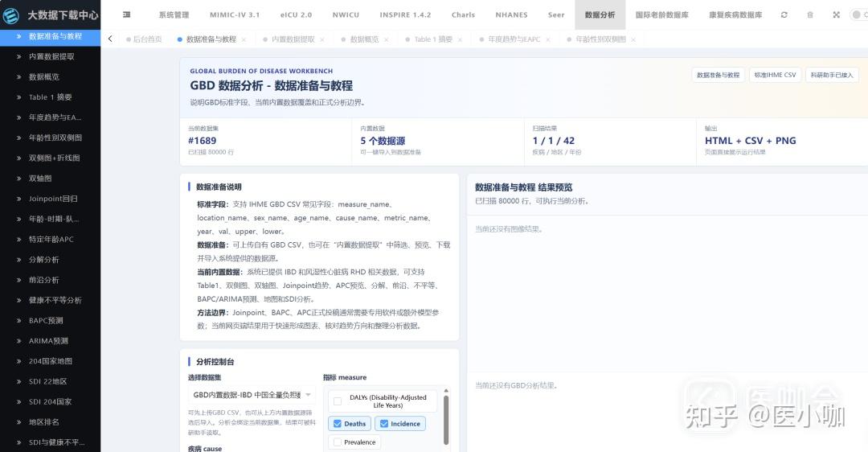The image size is (868, 452).
Task: Expand the 双轴图 sidebar chevron
Action: [18, 179]
